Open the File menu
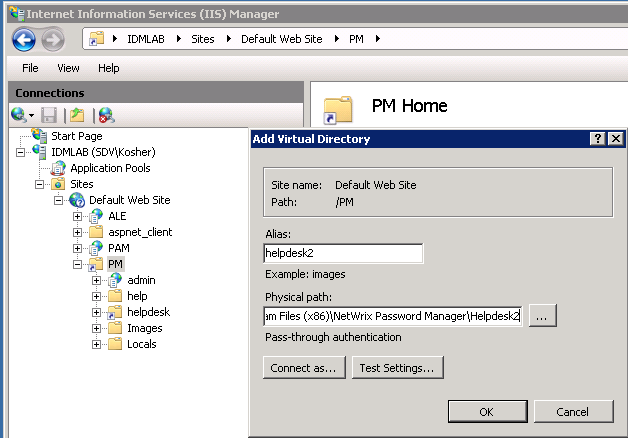Viewport: 628px width, 438px height. [30, 68]
